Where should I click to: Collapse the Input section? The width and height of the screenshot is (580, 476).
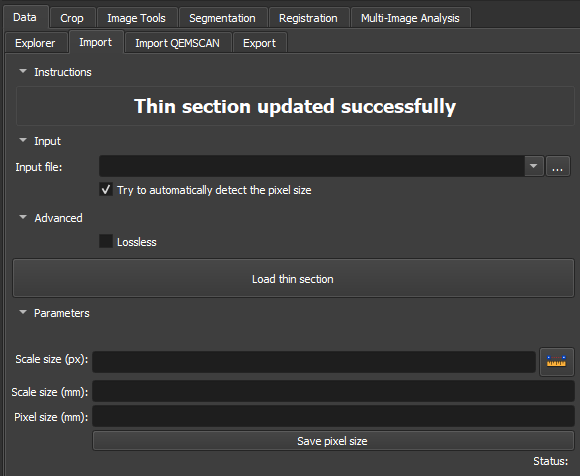click(x=23, y=141)
